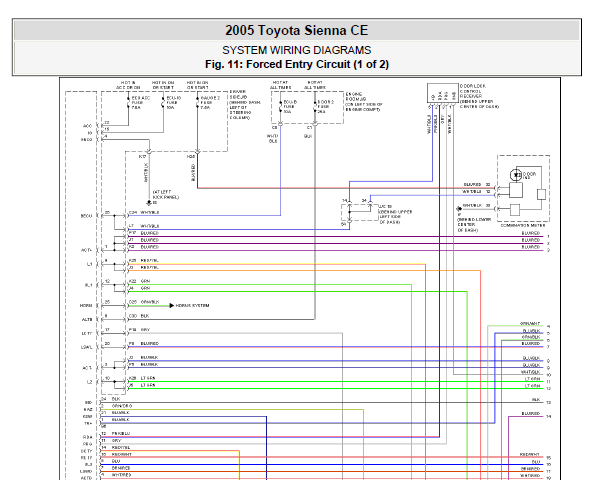Click the vertical "WHT/BLK" label under K17
The width and height of the screenshot is (599, 480).
146,173
